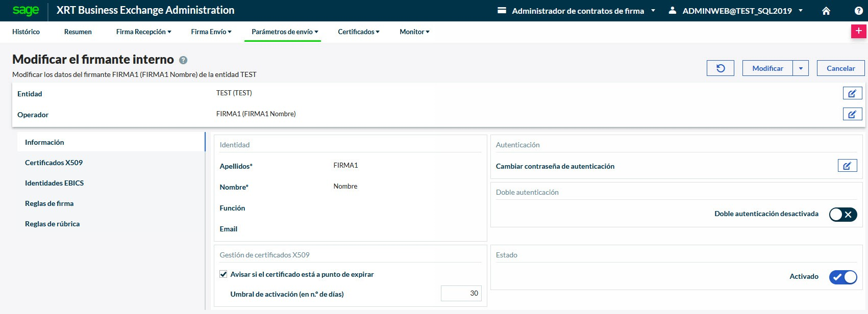868x314 pixels.
Task: Click the reset circular arrow button
Action: (720, 68)
